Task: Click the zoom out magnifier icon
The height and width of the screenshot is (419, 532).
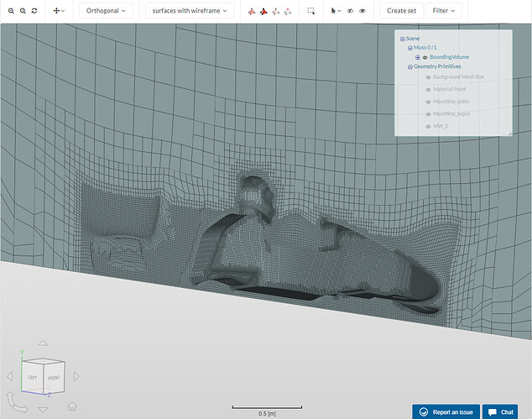Action: (23, 11)
